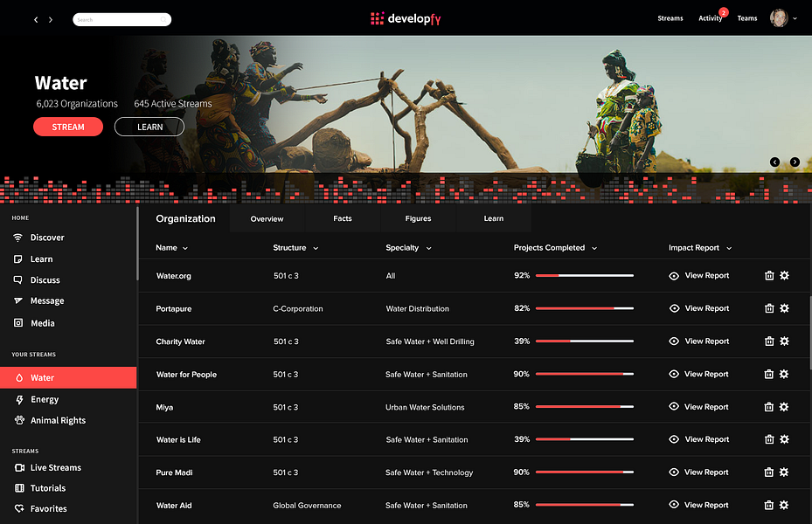Toggle eye icon for Charity Water report
This screenshot has height=524, width=812.
click(x=674, y=341)
